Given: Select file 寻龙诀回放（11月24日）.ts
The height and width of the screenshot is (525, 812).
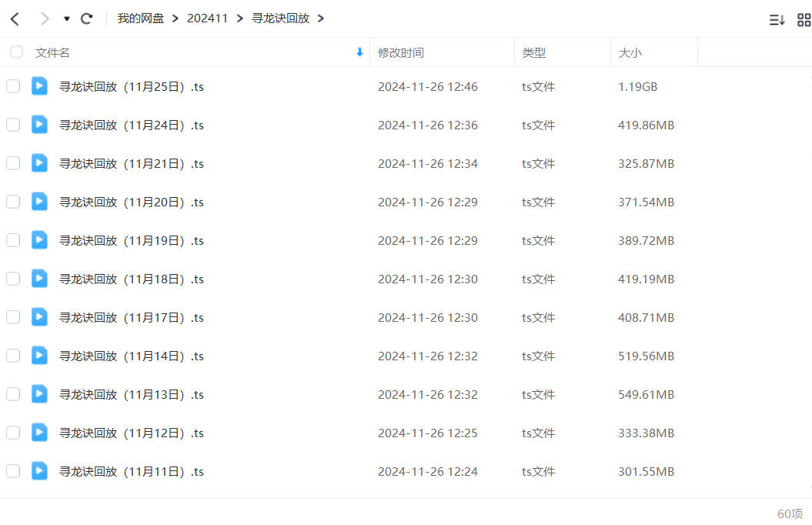Looking at the screenshot, I should (132, 125).
